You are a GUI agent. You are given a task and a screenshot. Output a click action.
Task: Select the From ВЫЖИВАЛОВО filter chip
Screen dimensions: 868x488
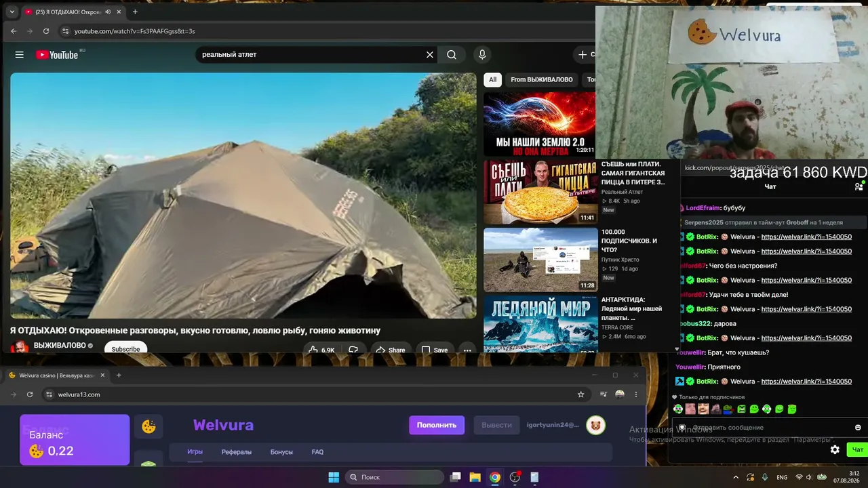542,80
